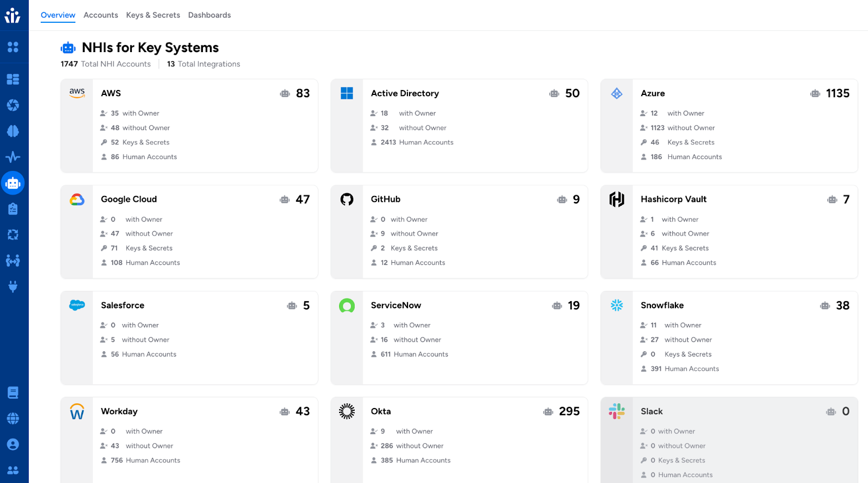This screenshot has width=868, height=483.
Task: Open the Okta card title
Action: click(x=381, y=411)
